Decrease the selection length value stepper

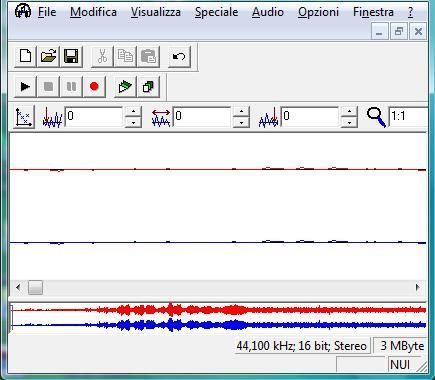pos(241,122)
